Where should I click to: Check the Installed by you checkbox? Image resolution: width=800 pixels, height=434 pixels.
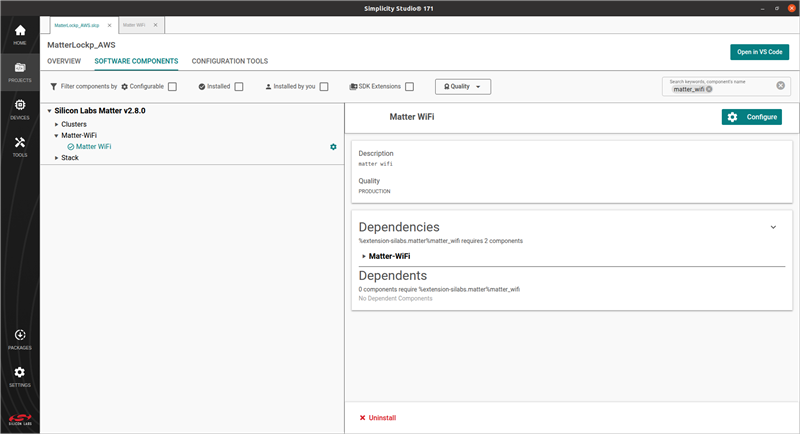point(324,87)
